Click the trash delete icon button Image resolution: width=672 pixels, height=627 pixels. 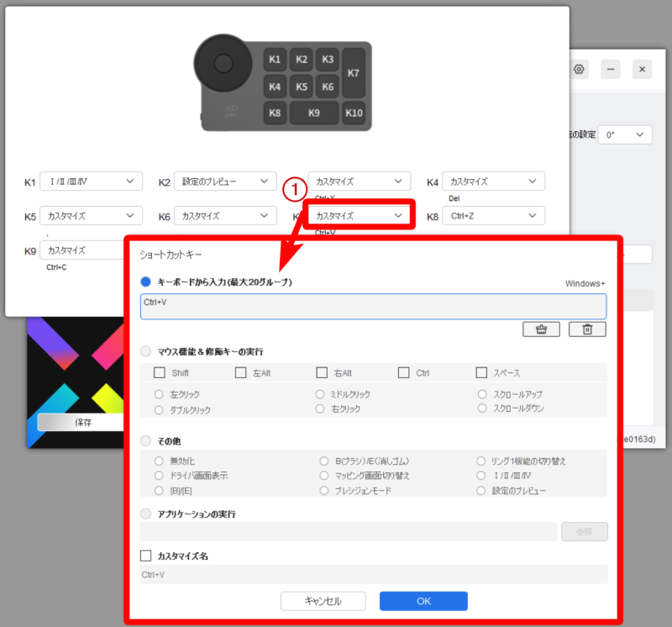point(587,329)
